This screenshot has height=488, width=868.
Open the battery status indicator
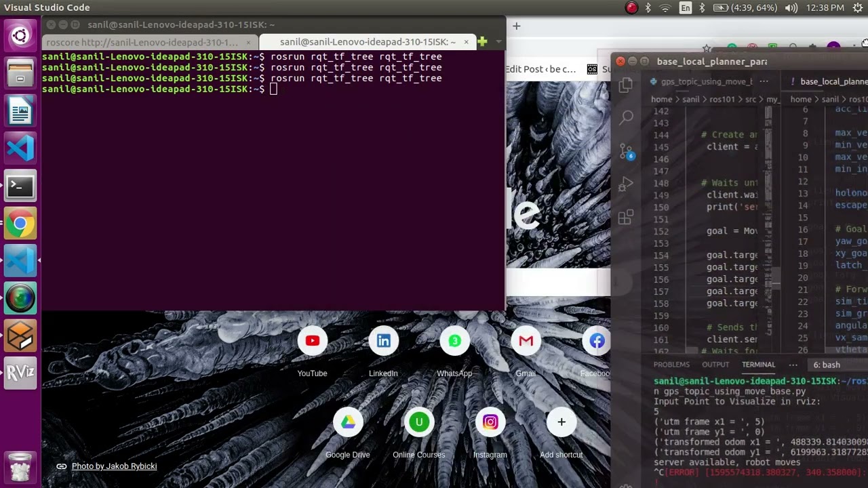pyautogui.click(x=745, y=8)
